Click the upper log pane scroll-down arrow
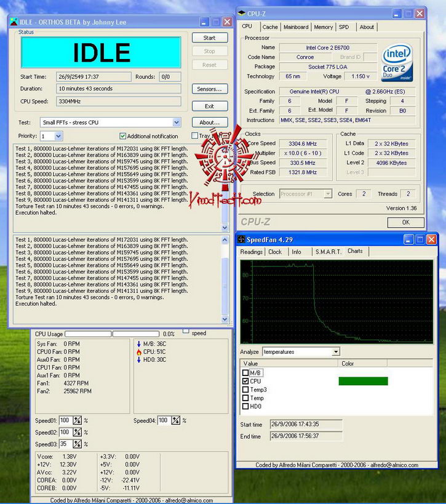 (225, 227)
